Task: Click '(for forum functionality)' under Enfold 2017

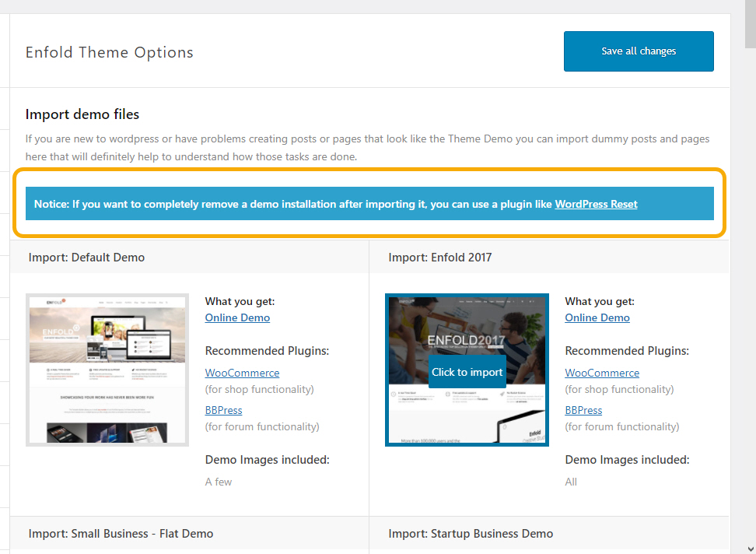Action: click(x=622, y=426)
